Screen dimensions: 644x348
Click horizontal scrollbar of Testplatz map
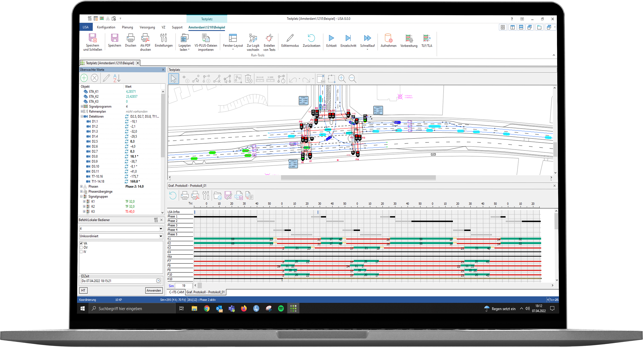click(358, 178)
